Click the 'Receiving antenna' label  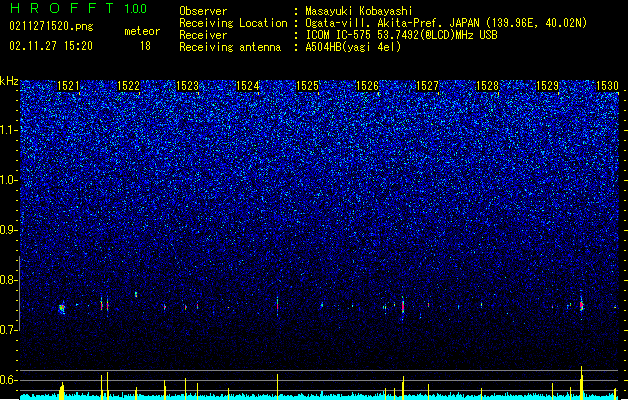(x=230, y=47)
